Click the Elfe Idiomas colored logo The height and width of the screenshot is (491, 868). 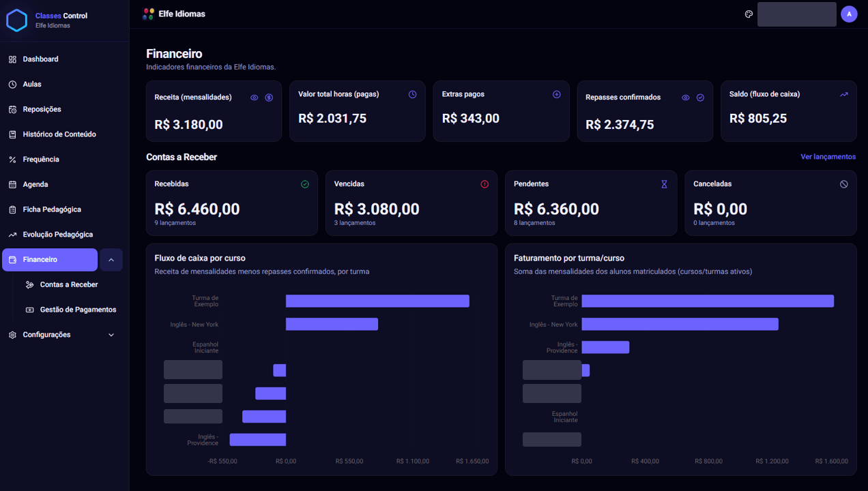[148, 14]
